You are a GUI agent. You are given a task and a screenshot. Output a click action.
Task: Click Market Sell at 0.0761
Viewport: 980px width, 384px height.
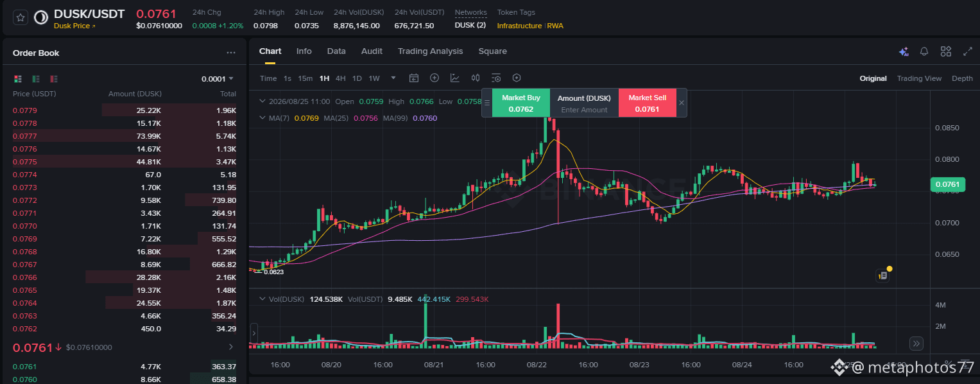coord(648,103)
